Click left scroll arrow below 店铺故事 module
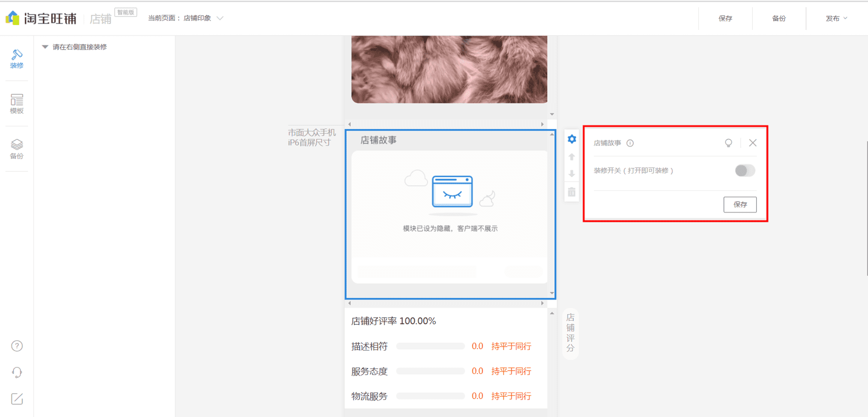868x417 pixels. coord(350,303)
